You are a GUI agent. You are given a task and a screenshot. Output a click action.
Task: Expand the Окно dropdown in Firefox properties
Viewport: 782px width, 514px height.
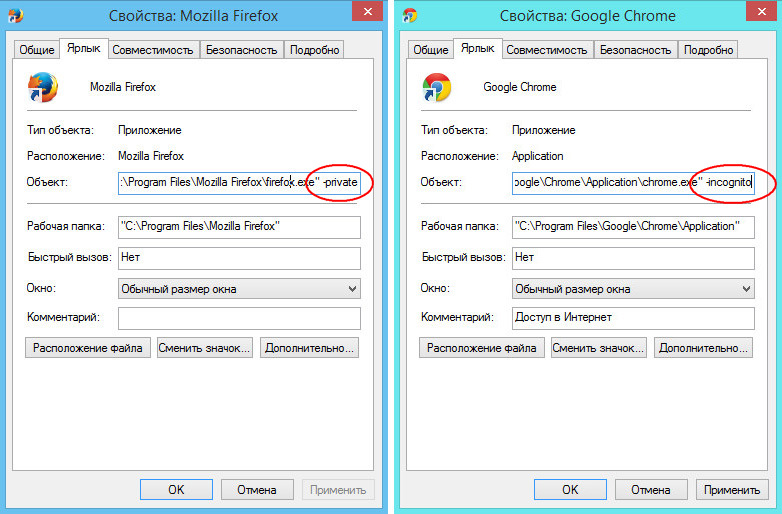point(239,289)
